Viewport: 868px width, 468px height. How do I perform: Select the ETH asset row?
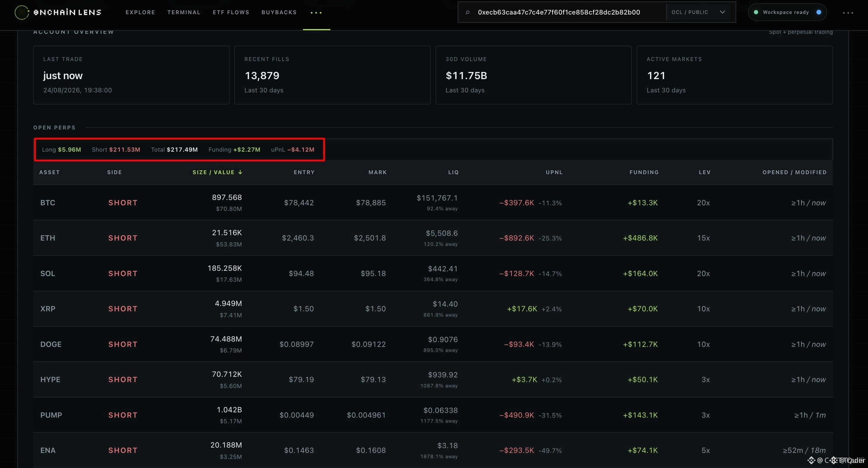pos(433,238)
